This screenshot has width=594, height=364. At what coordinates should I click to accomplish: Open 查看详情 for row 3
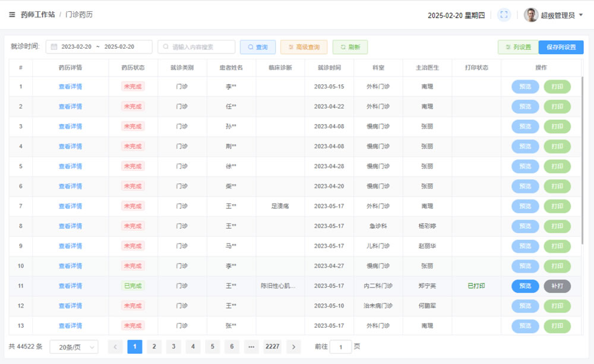(x=71, y=126)
